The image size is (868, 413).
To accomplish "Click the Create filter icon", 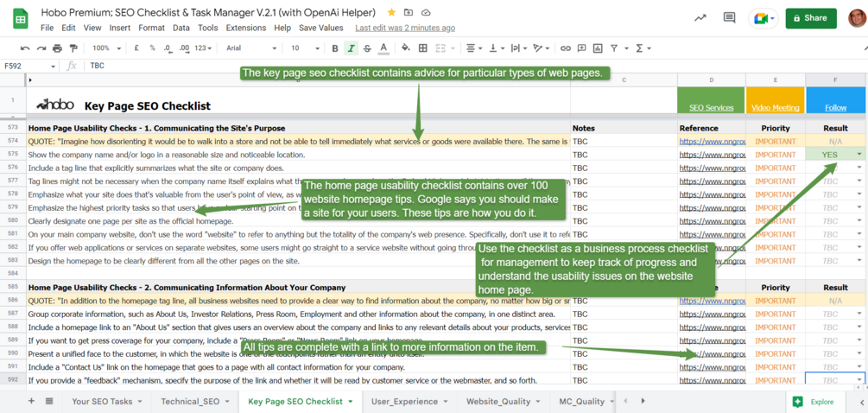I will (x=614, y=48).
